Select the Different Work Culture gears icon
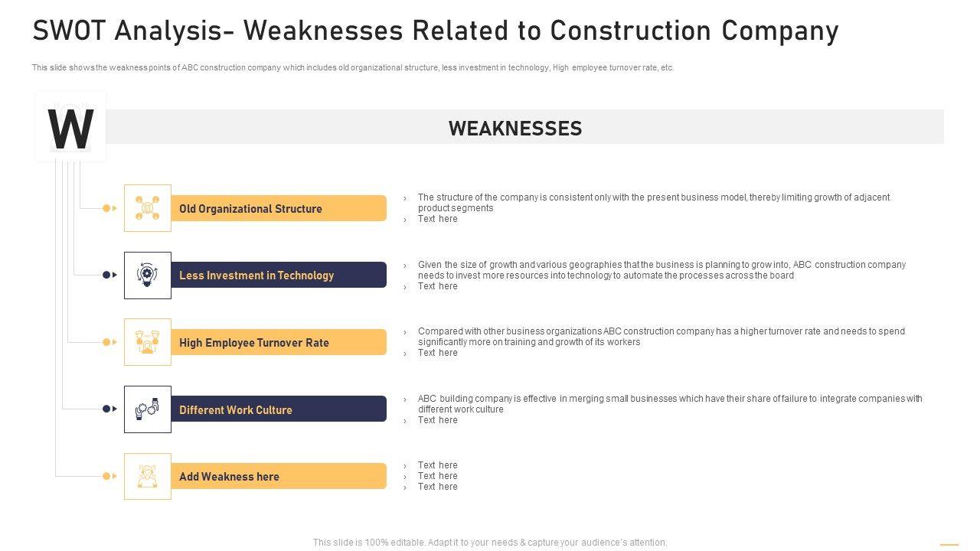This screenshot has height=551, width=980. 147,409
